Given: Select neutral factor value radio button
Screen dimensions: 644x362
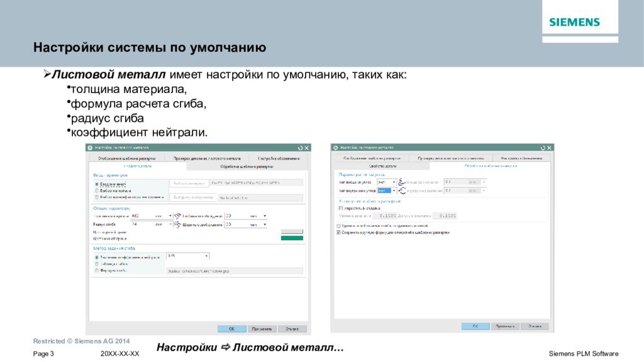Looking at the screenshot, I should tap(97, 257).
